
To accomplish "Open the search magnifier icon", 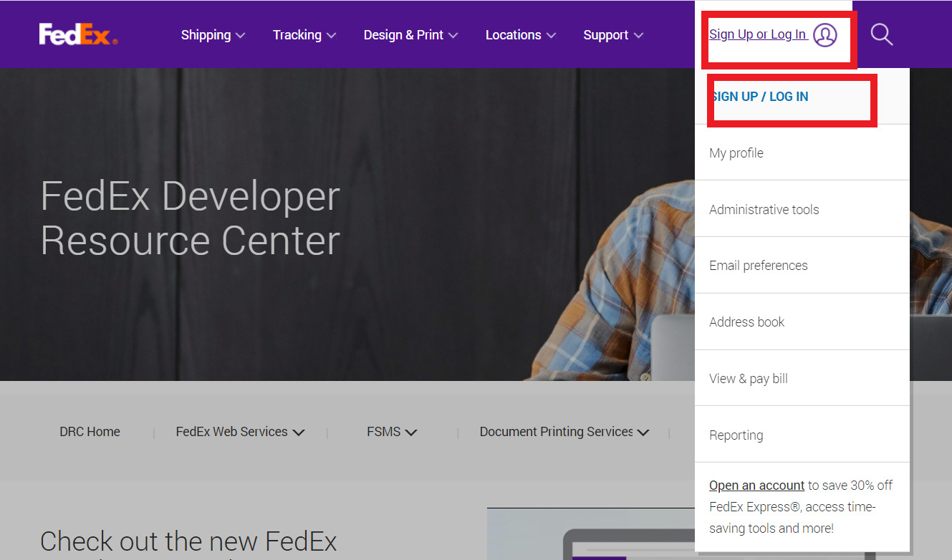I will [x=881, y=34].
